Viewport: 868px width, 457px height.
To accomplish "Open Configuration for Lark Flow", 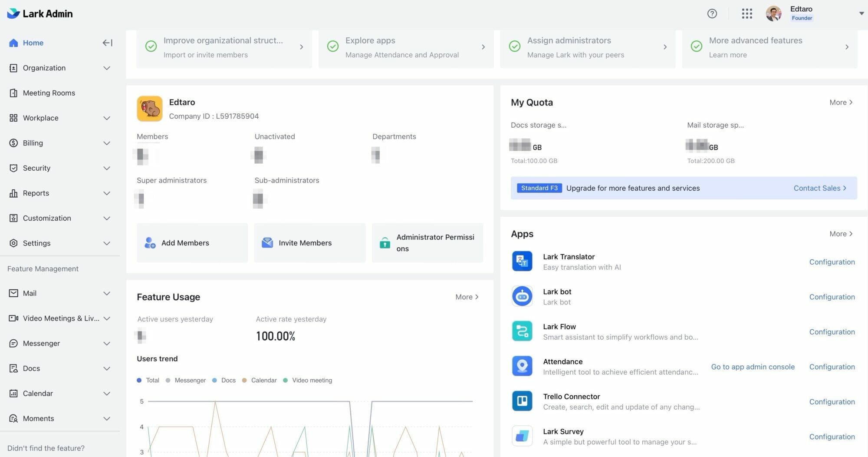I will [832, 332].
